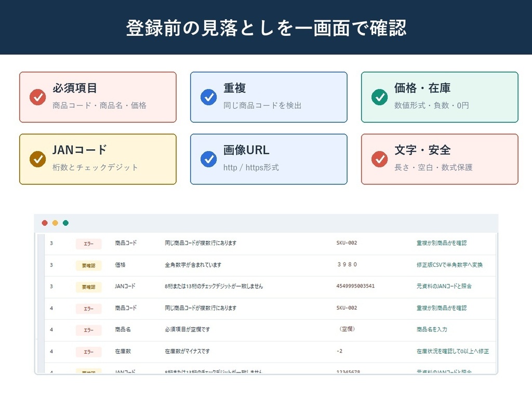Click the subtitle 同じ商品コードを検出

(x=262, y=106)
